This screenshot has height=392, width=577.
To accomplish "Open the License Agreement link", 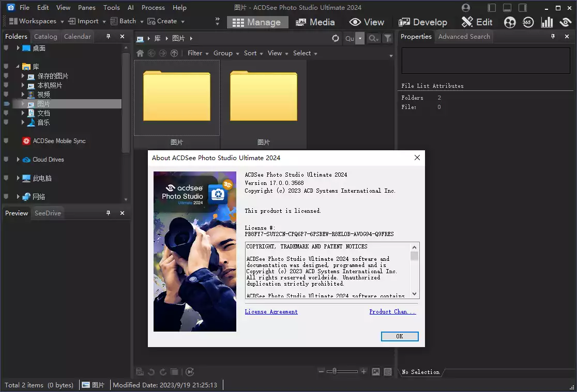I will point(271,311).
